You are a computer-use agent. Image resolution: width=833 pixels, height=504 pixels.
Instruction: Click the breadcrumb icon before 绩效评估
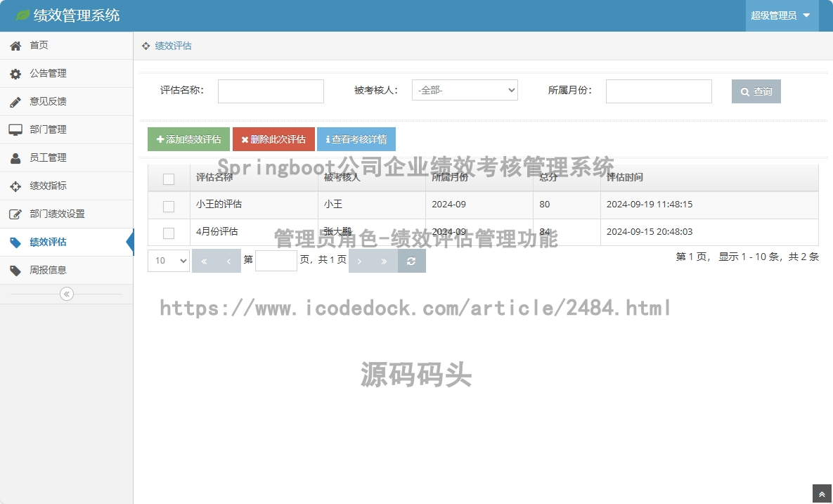(x=146, y=46)
